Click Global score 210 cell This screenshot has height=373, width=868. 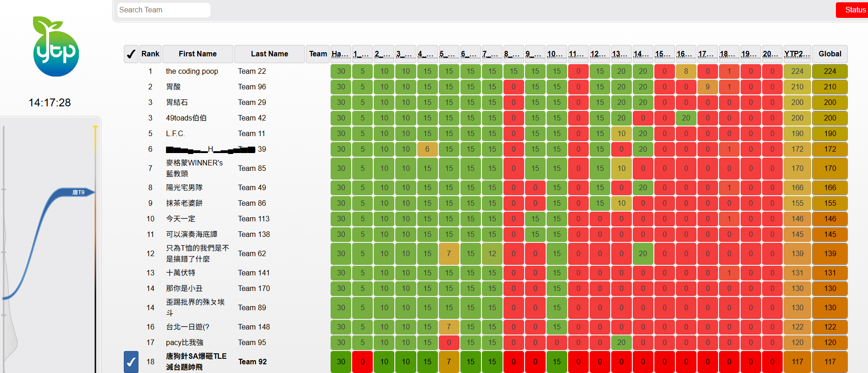point(830,87)
